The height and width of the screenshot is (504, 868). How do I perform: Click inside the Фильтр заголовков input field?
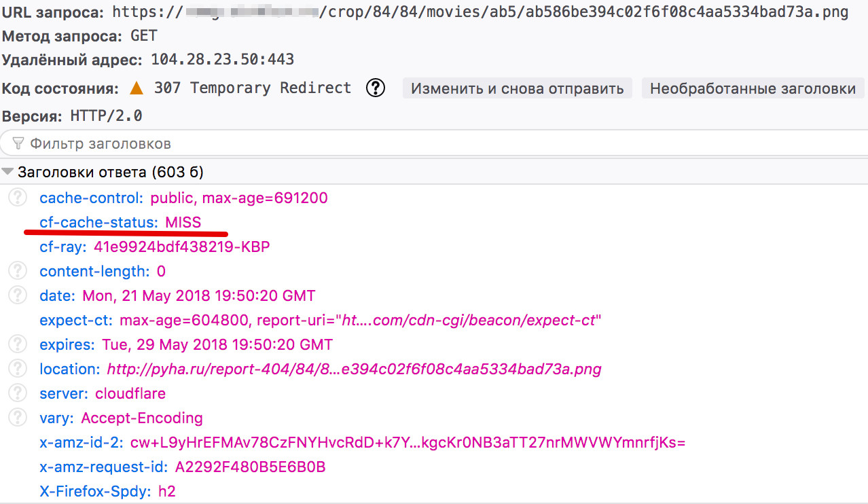pyautogui.click(x=136, y=143)
